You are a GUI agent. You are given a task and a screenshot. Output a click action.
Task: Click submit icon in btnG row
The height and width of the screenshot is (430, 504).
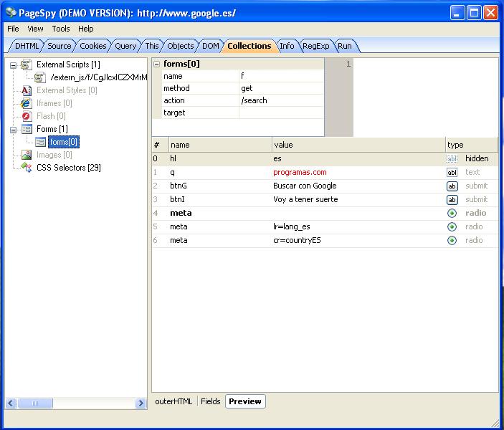coord(452,186)
